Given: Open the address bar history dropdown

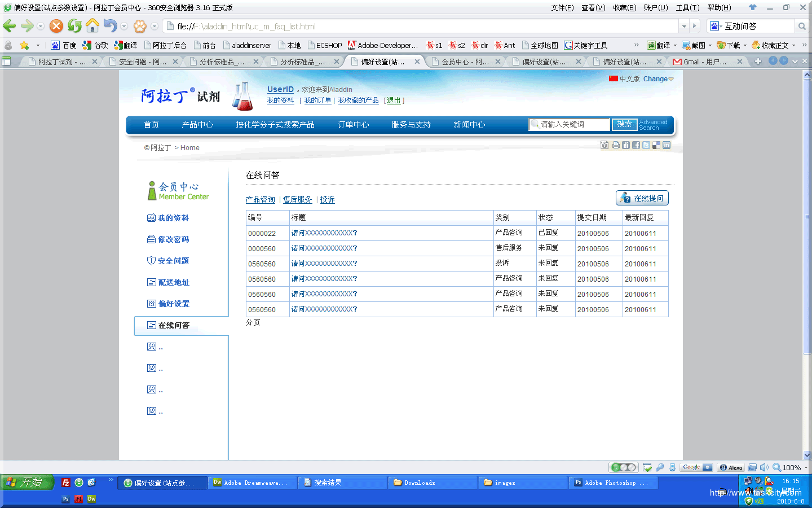Looking at the screenshot, I should 684,27.
